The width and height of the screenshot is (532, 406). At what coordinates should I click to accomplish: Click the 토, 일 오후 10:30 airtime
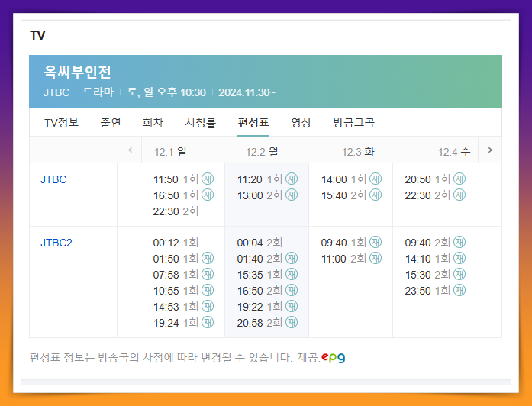coord(166,92)
